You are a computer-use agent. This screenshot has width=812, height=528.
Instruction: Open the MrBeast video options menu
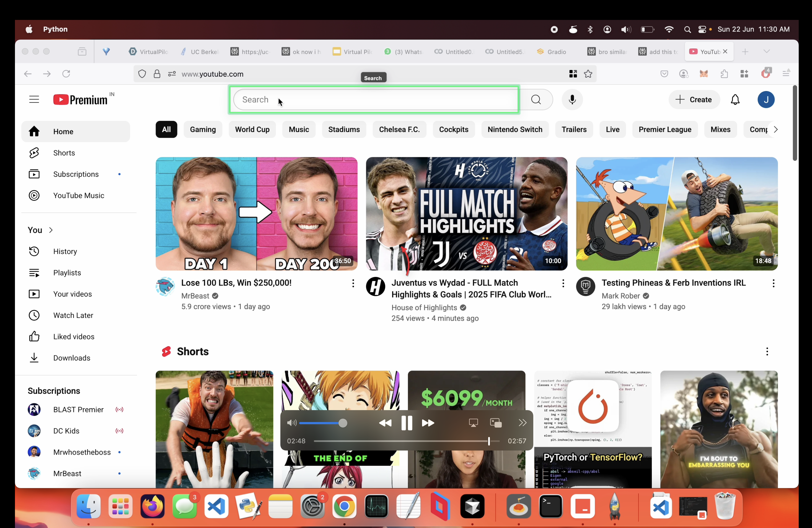353,283
